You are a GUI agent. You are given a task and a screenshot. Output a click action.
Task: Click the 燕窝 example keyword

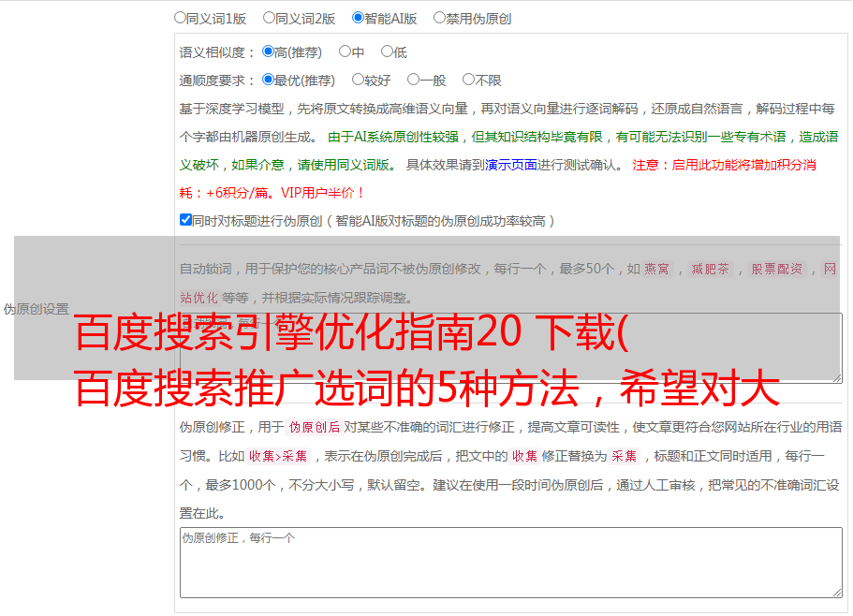[656, 269]
